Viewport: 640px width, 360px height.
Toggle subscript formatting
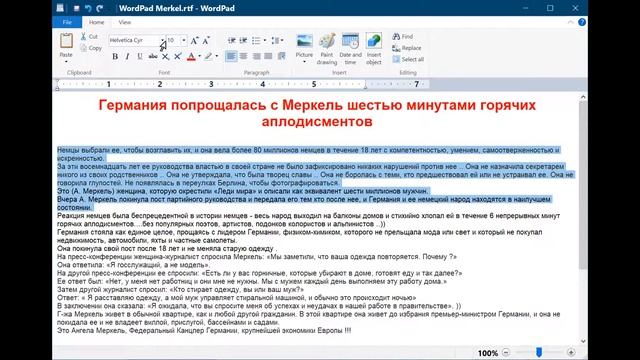coord(165,56)
